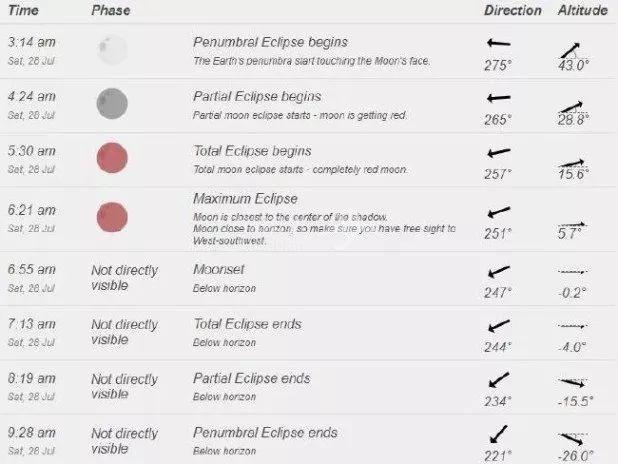This screenshot has width=618, height=464.
Task: Click the Penumbral Eclipse begins moon phase icon
Action: 112,50
